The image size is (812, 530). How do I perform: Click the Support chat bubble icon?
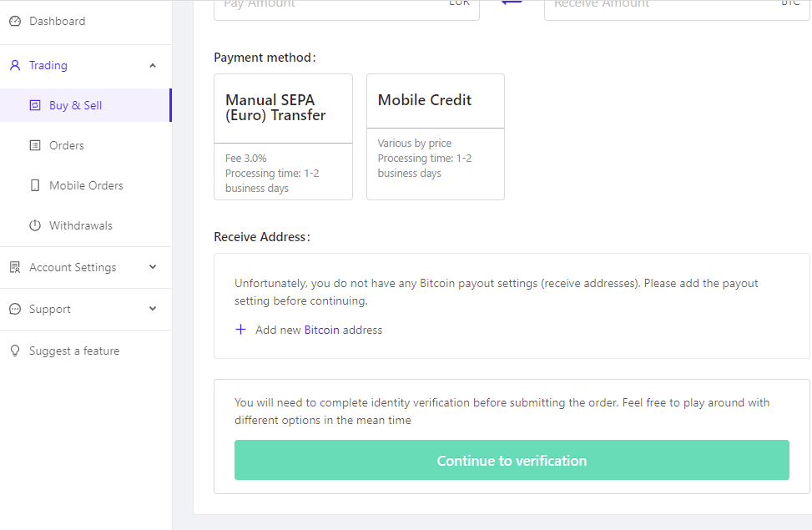pyautogui.click(x=15, y=310)
